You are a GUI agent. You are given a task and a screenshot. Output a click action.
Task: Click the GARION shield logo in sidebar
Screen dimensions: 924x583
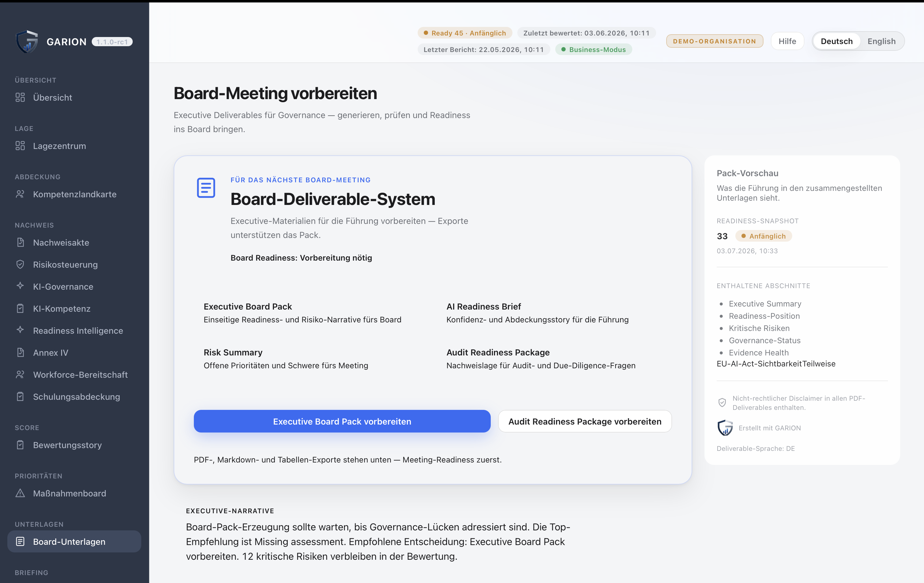(x=27, y=42)
